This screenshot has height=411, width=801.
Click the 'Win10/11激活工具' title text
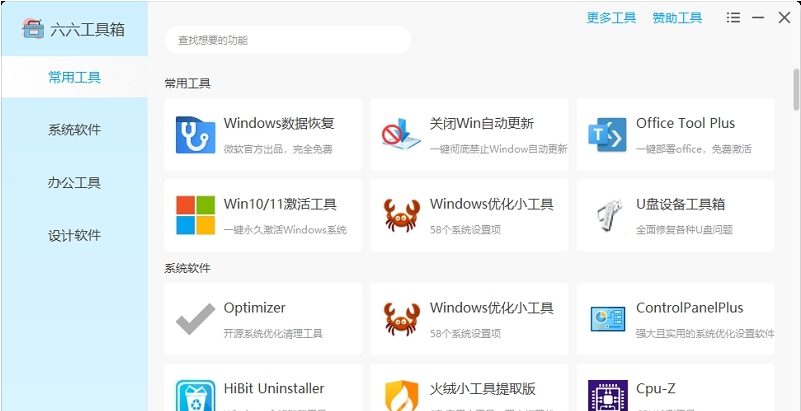[280, 204]
